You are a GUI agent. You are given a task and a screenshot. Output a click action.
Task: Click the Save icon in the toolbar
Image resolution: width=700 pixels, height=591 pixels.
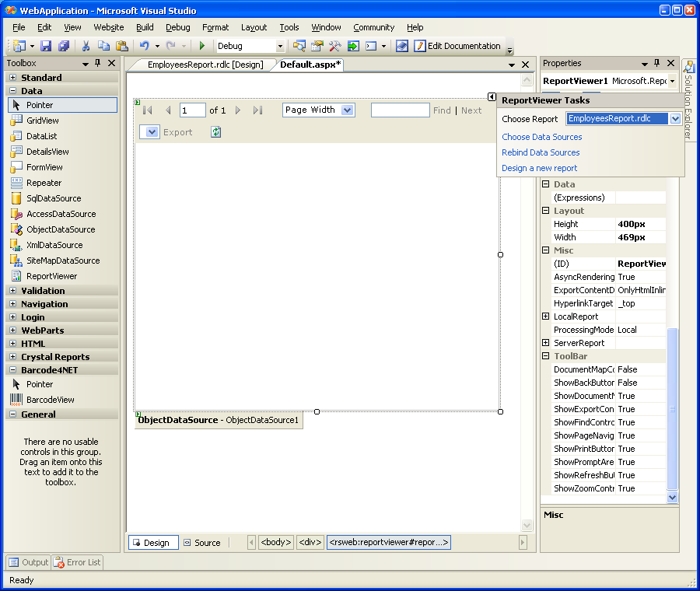coord(46,47)
